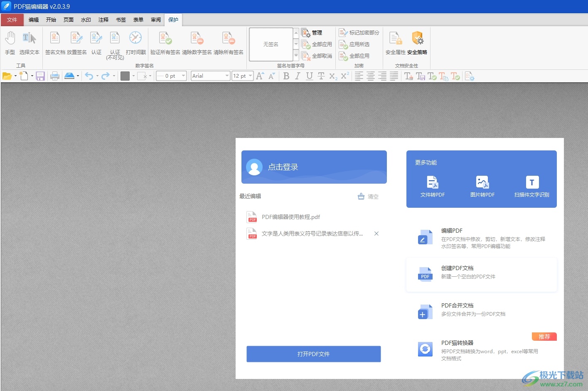Justify text alignment
588x391 pixels.
click(394, 76)
